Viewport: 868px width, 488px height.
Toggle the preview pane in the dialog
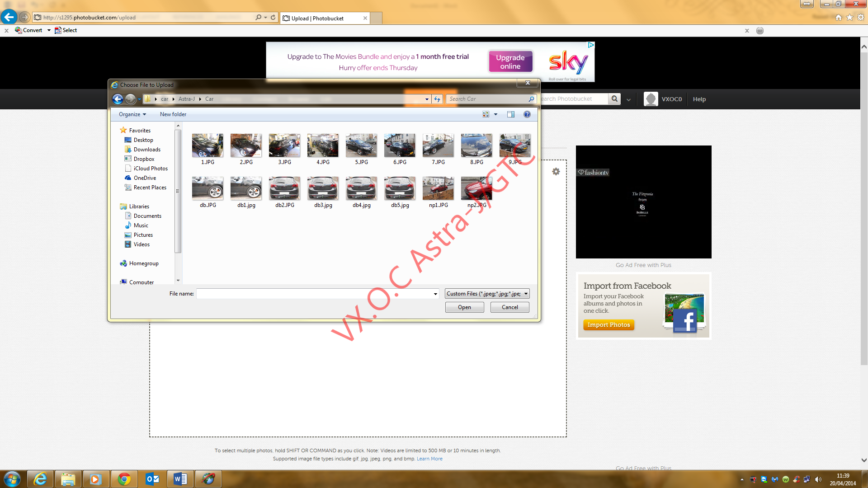[511, 114]
